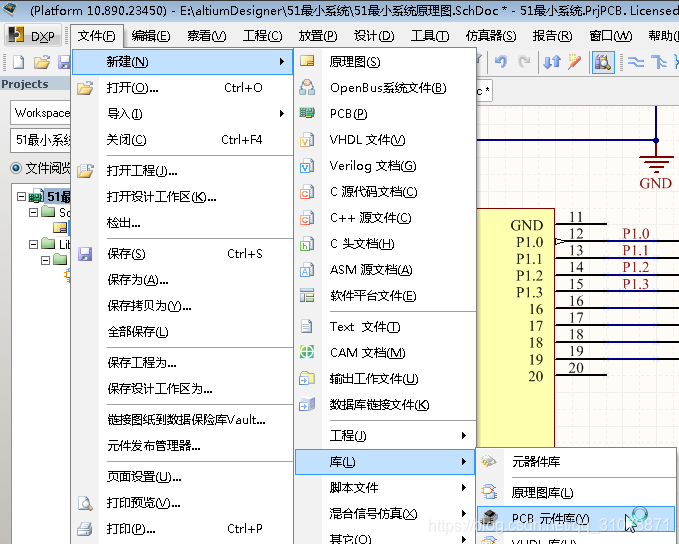Screen dimensions: 679x544
Task: Collapse the Libraries folder tree node
Action: (34, 243)
